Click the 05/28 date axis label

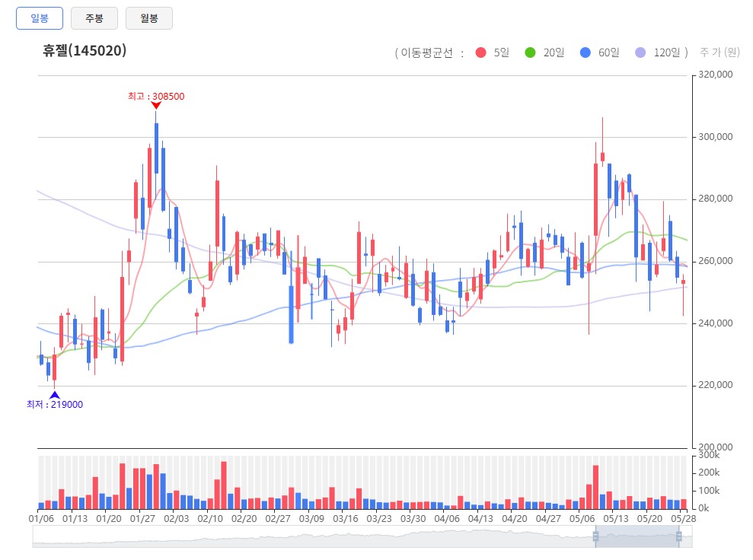tap(684, 519)
